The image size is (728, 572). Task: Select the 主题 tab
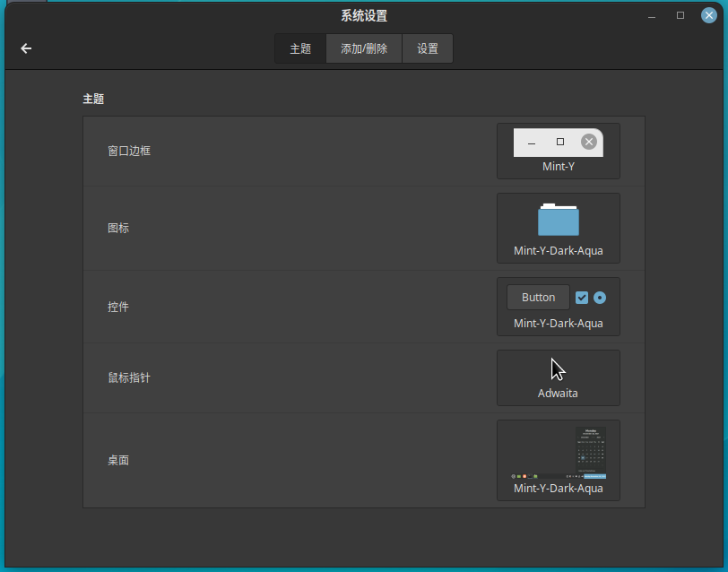[300, 49]
